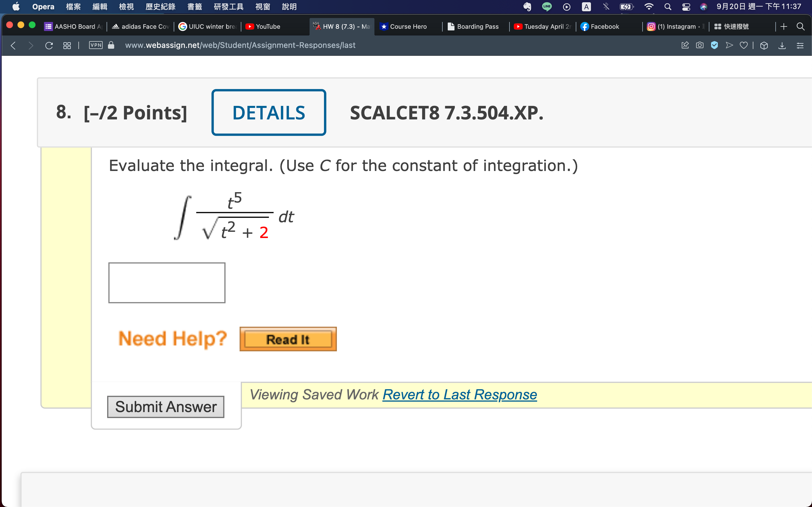812x507 pixels.
Task: Click the browser reload page icon
Action: (49, 45)
